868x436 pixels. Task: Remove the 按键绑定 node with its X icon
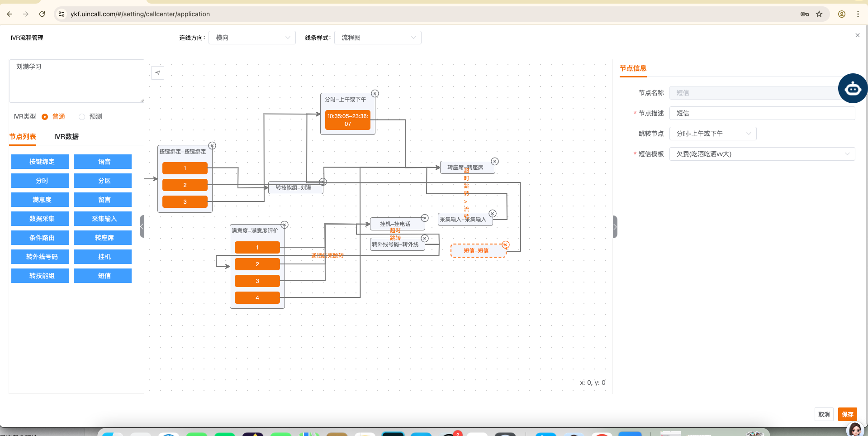[212, 146]
